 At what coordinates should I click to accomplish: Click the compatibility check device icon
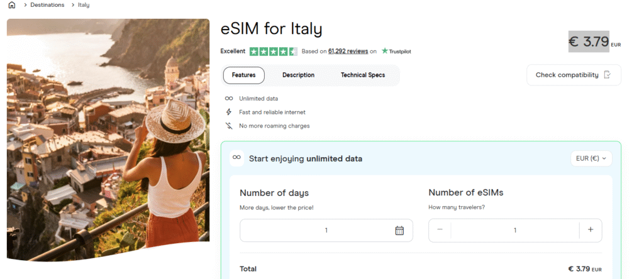[x=608, y=75]
